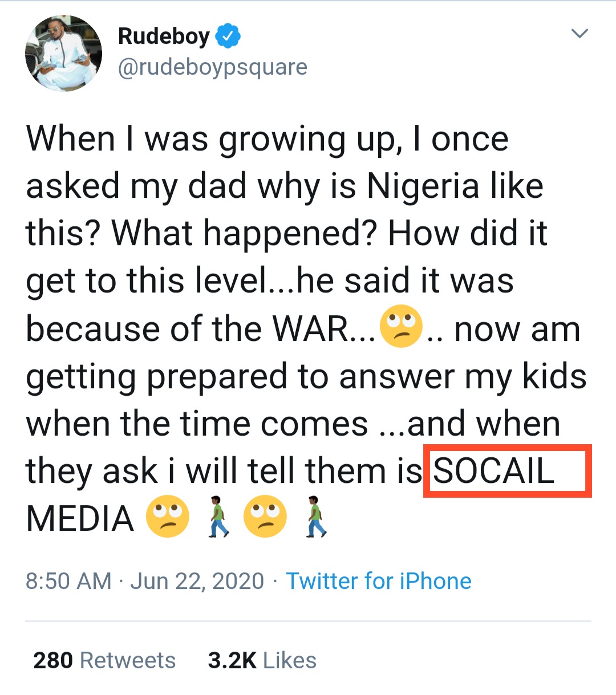Open the @rudeboypsquare handle link
616x695 pixels.
pos(212,67)
